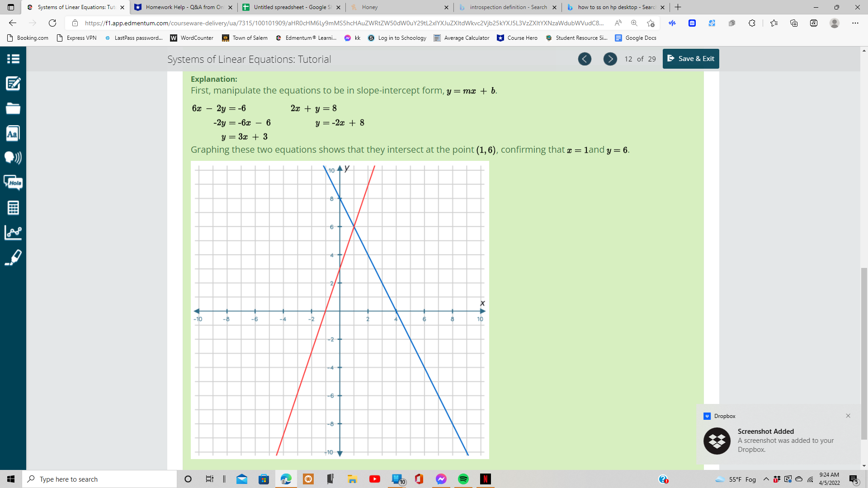Image resolution: width=868 pixels, height=488 pixels.
Task: Open the calculator tool in sidebar
Action: coord(13,208)
